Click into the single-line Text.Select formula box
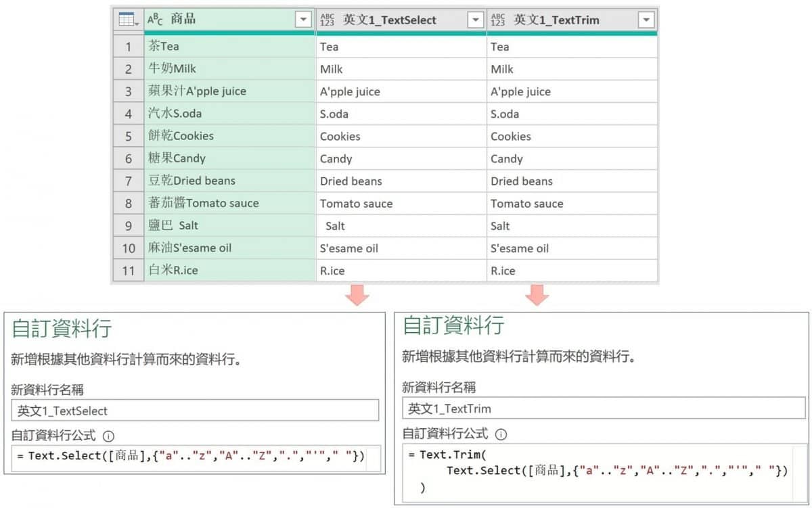The width and height of the screenshot is (812, 508). click(195, 457)
